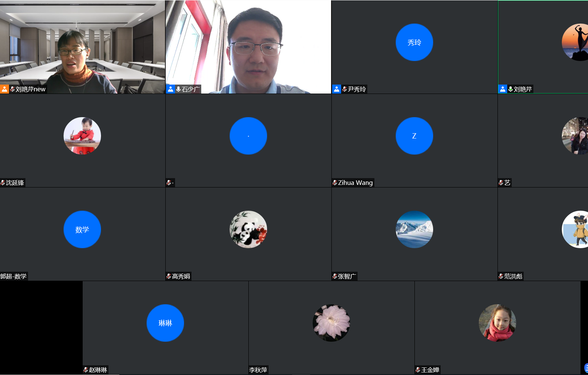588x375 pixels.
Task: Click muted microphone icon next to 王金婵
Action: point(418,370)
